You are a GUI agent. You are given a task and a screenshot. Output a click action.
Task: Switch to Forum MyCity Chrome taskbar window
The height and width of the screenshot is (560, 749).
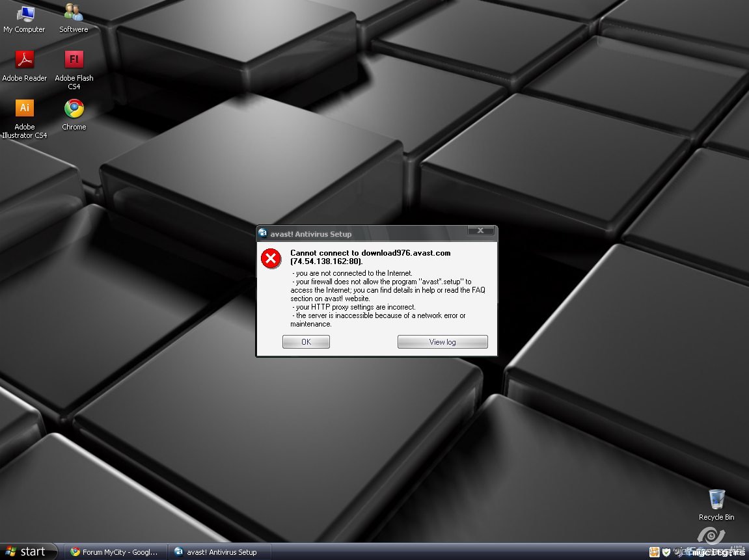click(115, 552)
